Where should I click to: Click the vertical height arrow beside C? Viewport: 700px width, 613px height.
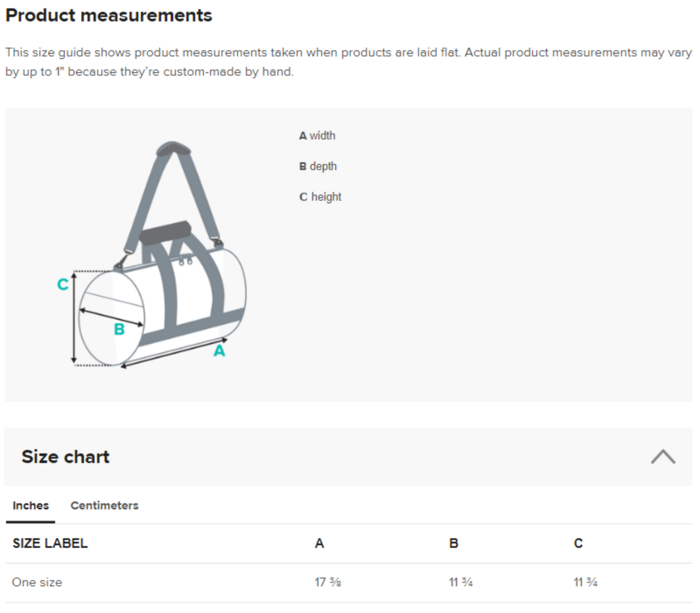pyautogui.click(x=74, y=317)
